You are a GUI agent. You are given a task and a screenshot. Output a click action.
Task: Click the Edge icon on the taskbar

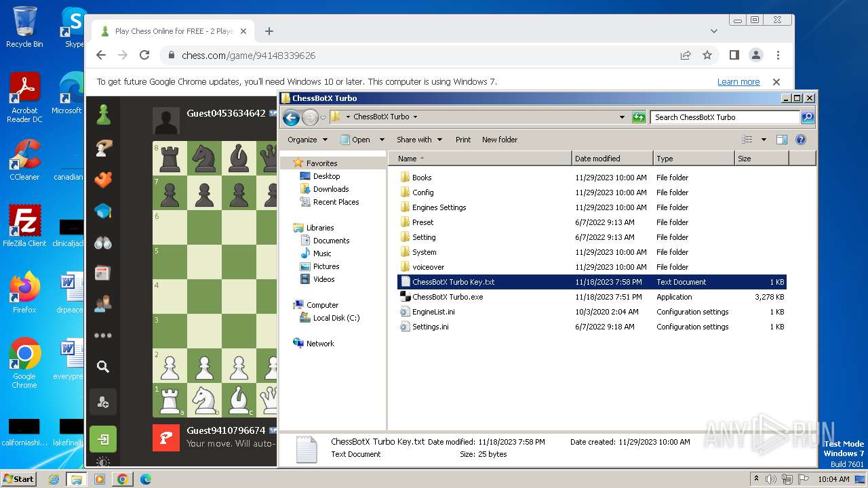[x=145, y=479]
